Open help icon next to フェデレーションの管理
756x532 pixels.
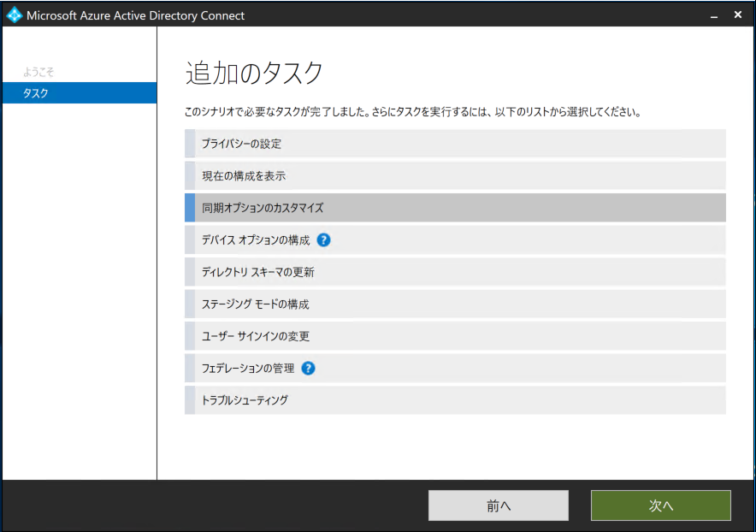pyautogui.click(x=308, y=369)
